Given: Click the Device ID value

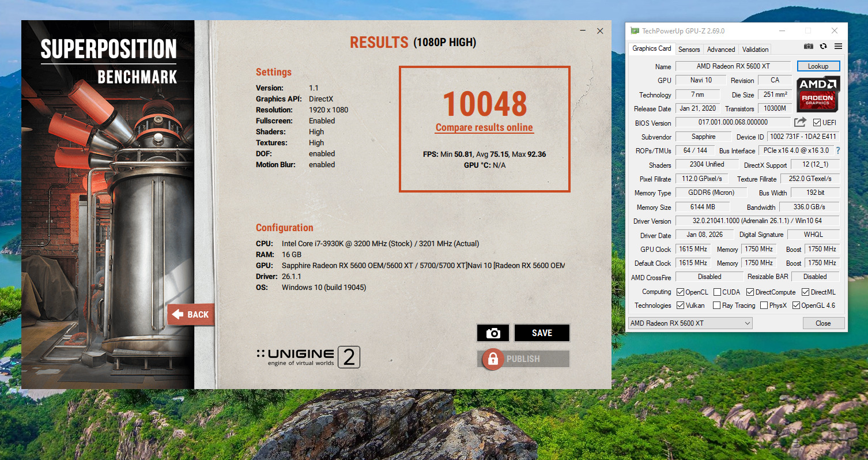Looking at the screenshot, I should tap(803, 137).
